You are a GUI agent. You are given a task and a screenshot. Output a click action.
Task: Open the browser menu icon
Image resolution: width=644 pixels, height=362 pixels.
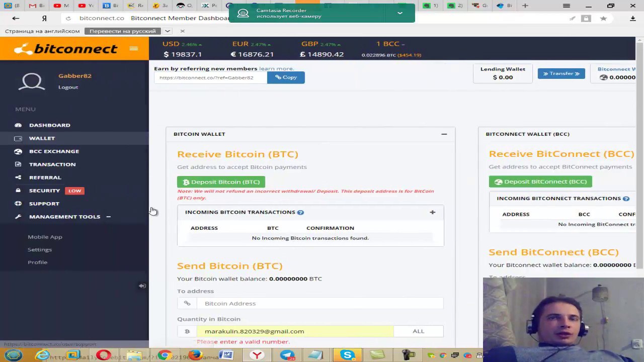(567, 6)
